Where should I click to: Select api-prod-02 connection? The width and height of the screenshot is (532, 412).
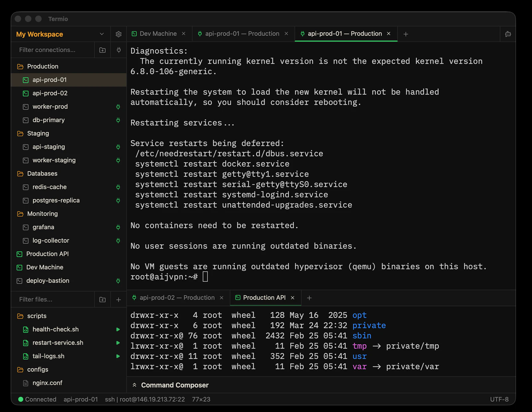[x=69, y=93]
